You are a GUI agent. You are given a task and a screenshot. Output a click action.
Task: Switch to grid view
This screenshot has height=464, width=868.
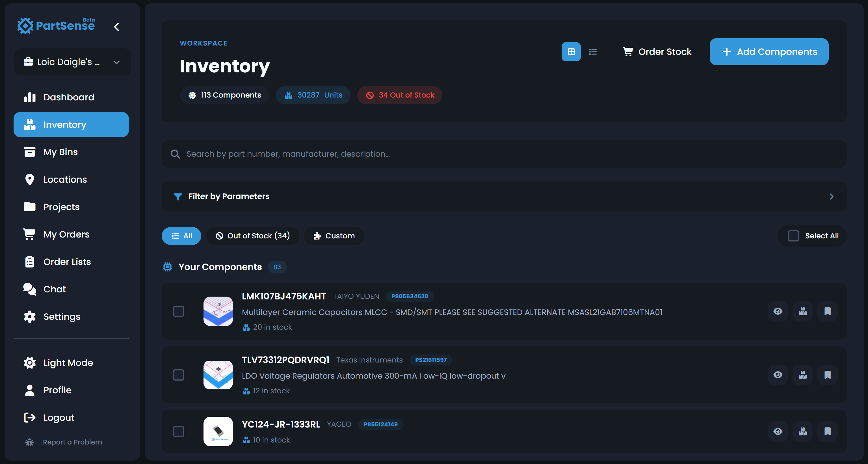(571, 51)
